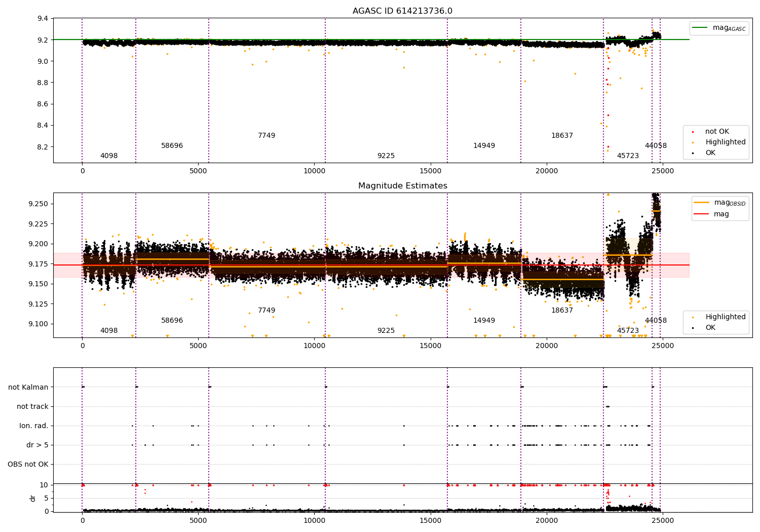760x532 pixels.
Task: Click OBSID label 14949 in the Magnitude Estimates plot
Action: (x=484, y=321)
